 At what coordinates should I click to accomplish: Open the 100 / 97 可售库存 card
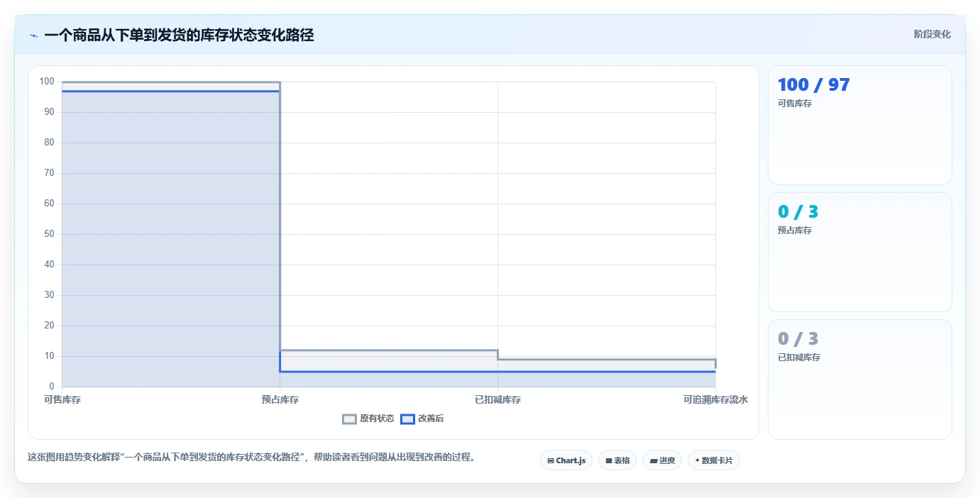coord(859,126)
